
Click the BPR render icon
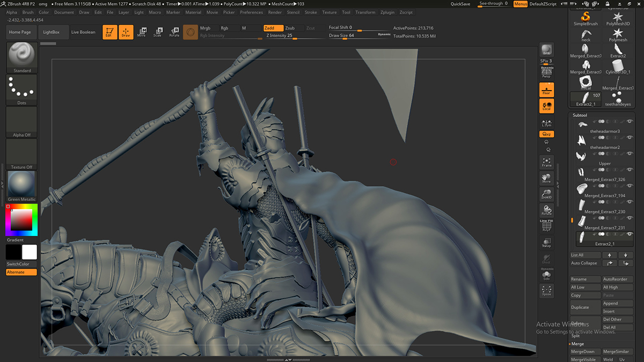546,49
